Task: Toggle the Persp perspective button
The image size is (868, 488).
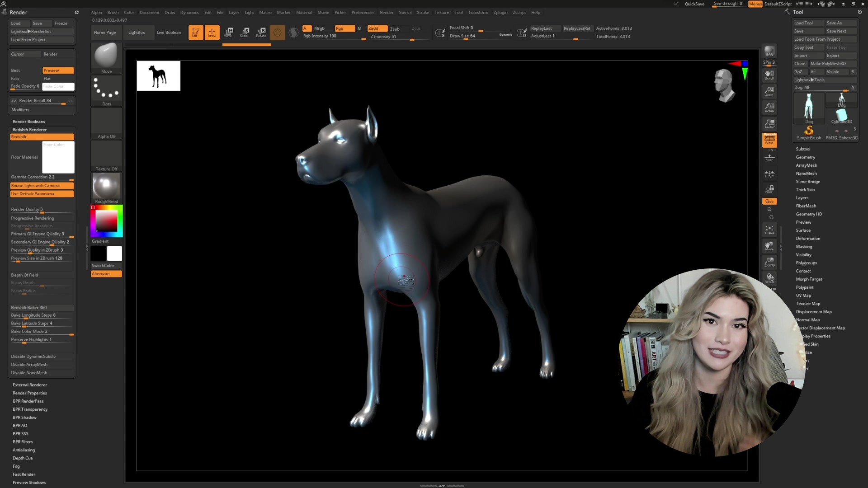Action: pos(769,140)
